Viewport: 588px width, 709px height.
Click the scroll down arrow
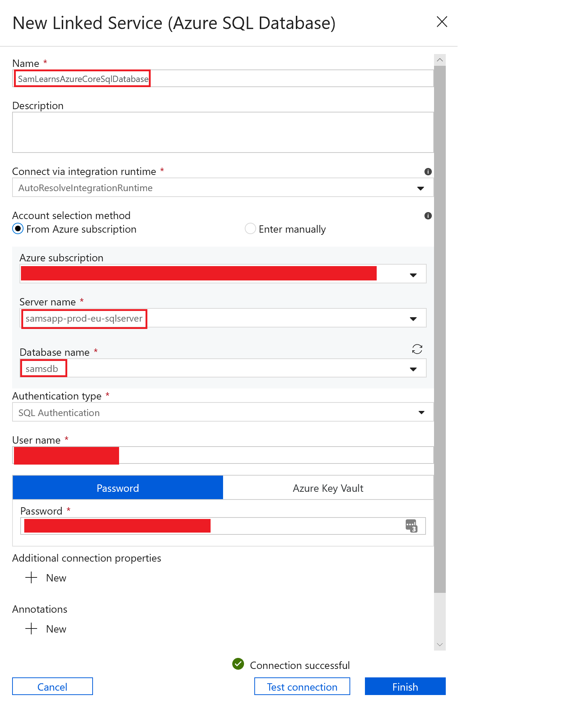[x=440, y=645]
